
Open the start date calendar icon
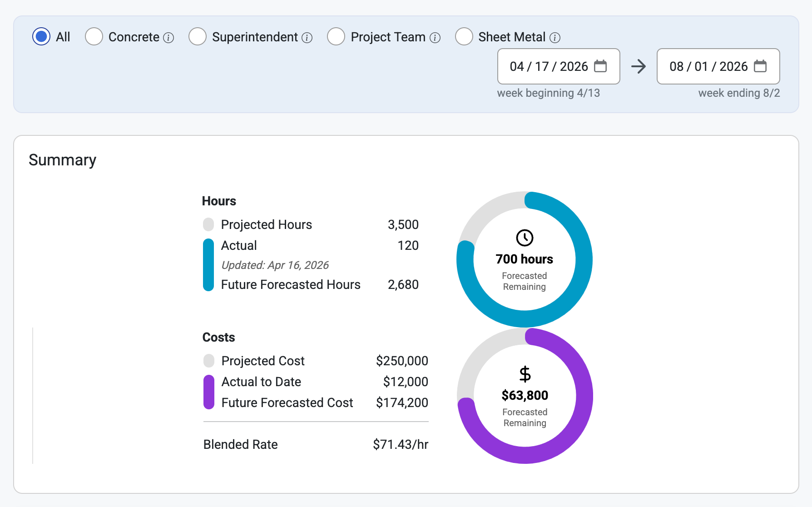click(x=600, y=66)
